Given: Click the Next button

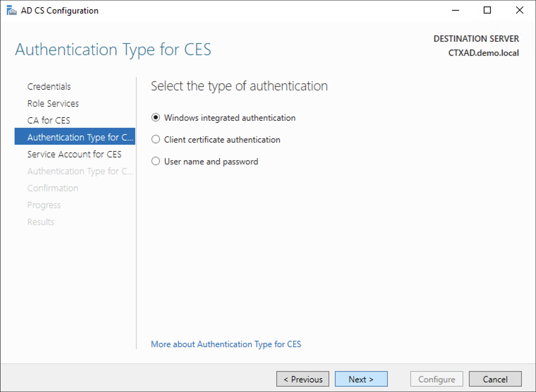Looking at the screenshot, I should [361, 379].
